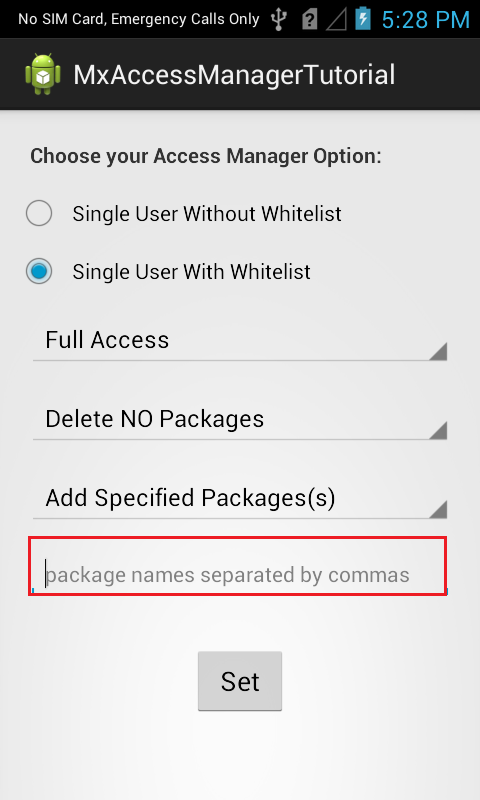480x800 pixels.
Task: Tap the MxAccessManagerTutorial title text
Action: pyautogui.click(x=234, y=74)
